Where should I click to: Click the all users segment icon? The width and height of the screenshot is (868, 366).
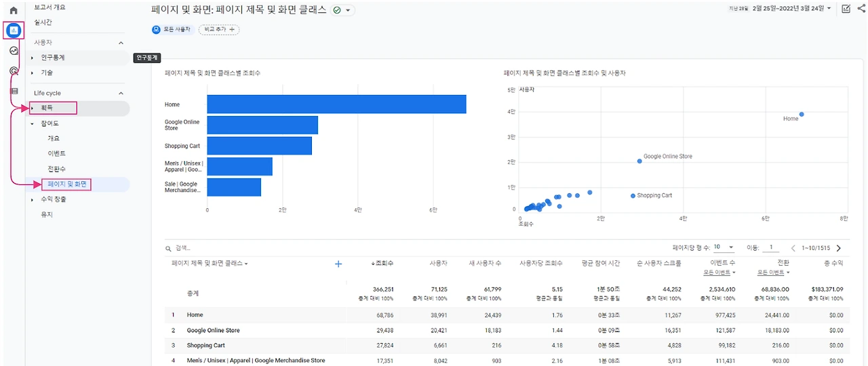156,29
